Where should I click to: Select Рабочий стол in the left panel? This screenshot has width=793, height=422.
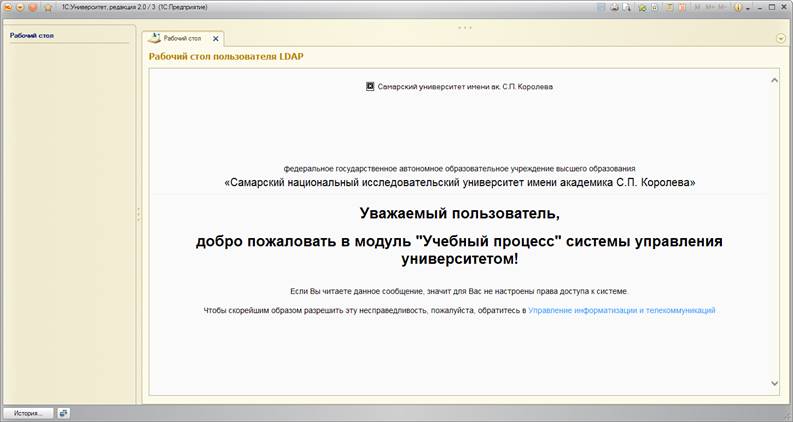pos(31,35)
